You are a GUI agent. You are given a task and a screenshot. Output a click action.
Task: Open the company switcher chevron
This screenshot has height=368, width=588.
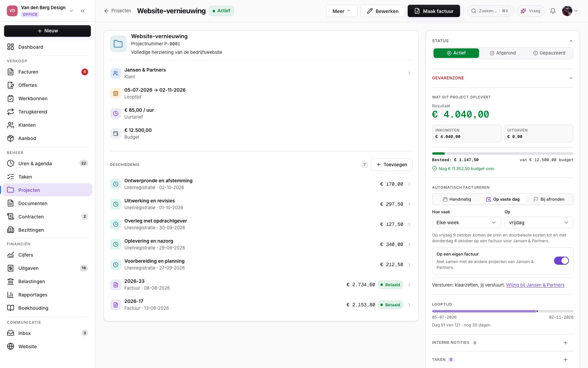coord(71,11)
